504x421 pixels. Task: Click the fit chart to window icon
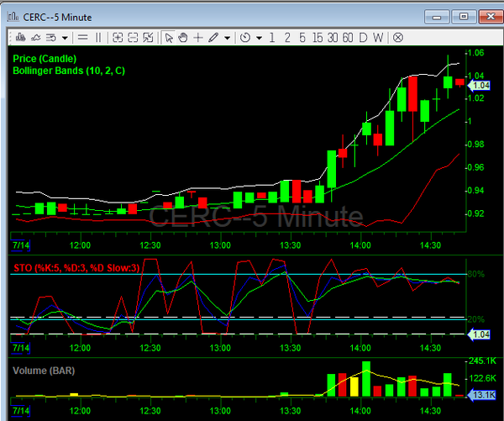pos(148,37)
